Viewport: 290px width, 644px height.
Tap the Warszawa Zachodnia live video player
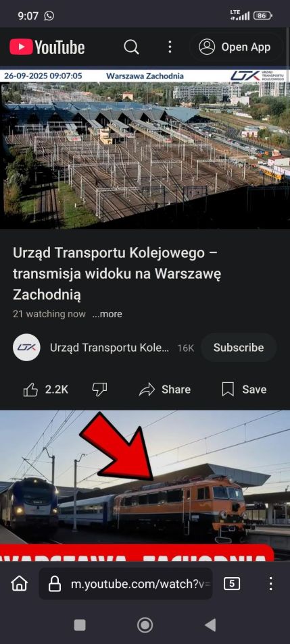pyautogui.click(x=145, y=148)
